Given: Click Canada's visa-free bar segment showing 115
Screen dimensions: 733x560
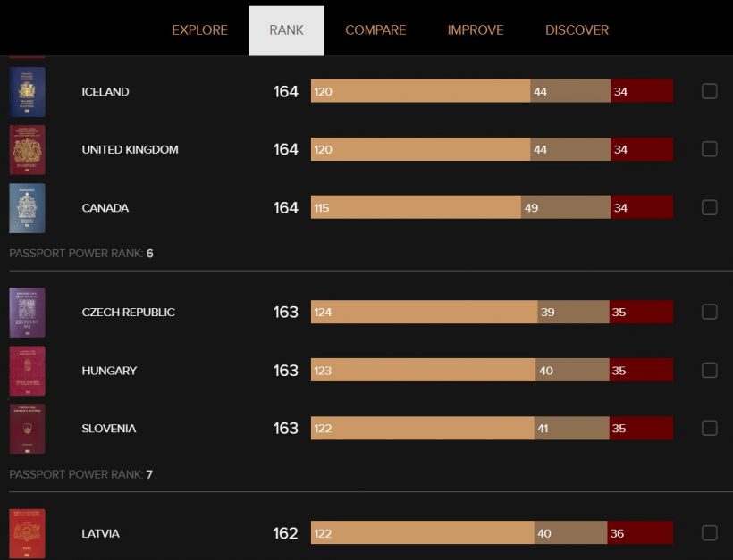Looking at the screenshot, I should tap(416, 207).
